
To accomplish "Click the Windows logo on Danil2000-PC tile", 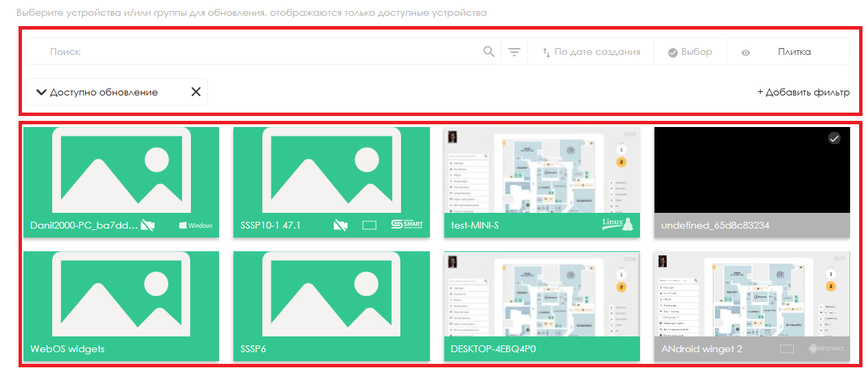I will [x=196, y=225].
